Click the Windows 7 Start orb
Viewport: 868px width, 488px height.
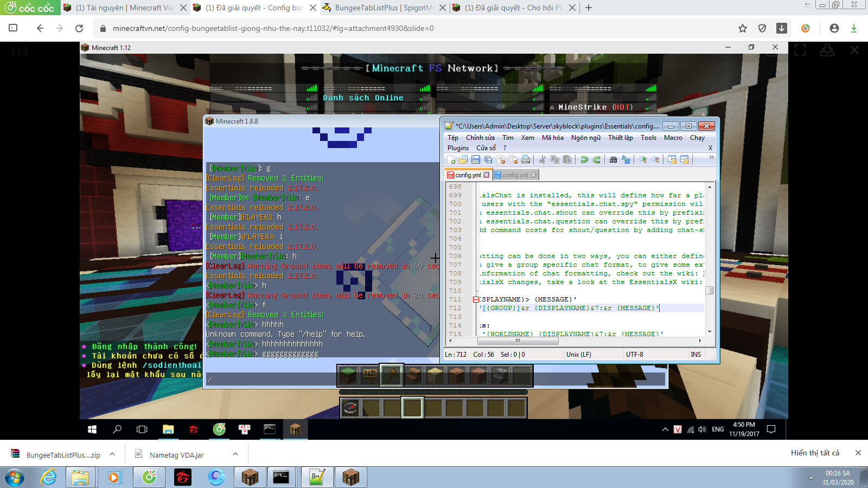[x=15, y=478]
